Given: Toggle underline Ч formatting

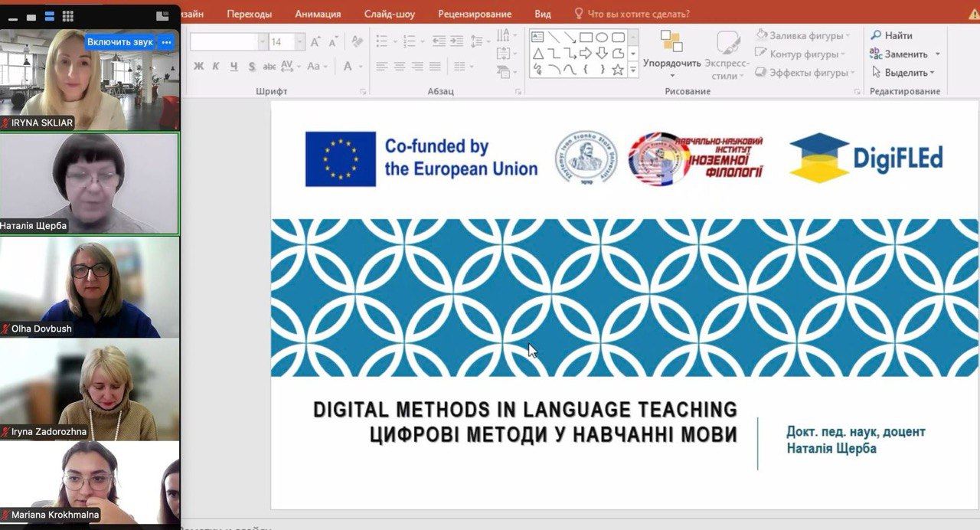Looking at the screenshot, I should [233, 67].
